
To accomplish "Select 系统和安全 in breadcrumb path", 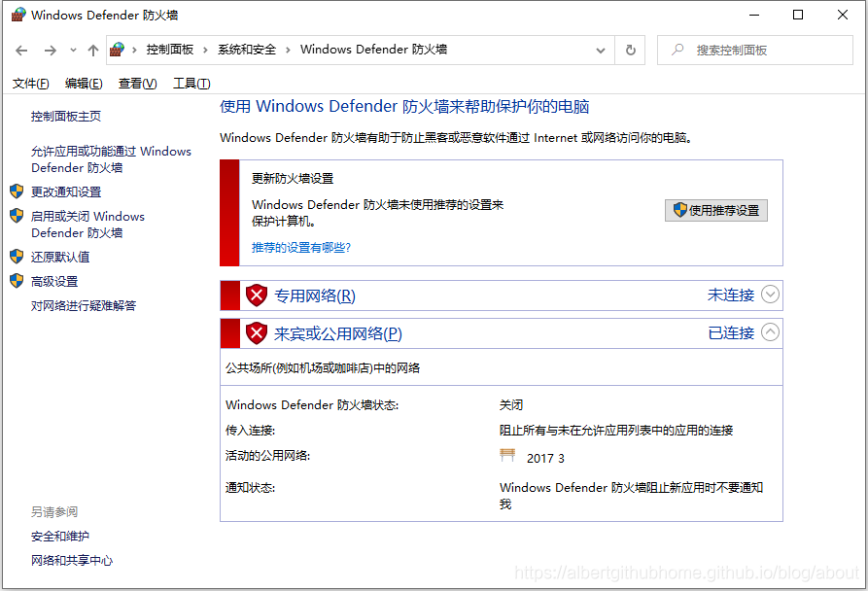I will pyautogui.click(x=247, y=50).
